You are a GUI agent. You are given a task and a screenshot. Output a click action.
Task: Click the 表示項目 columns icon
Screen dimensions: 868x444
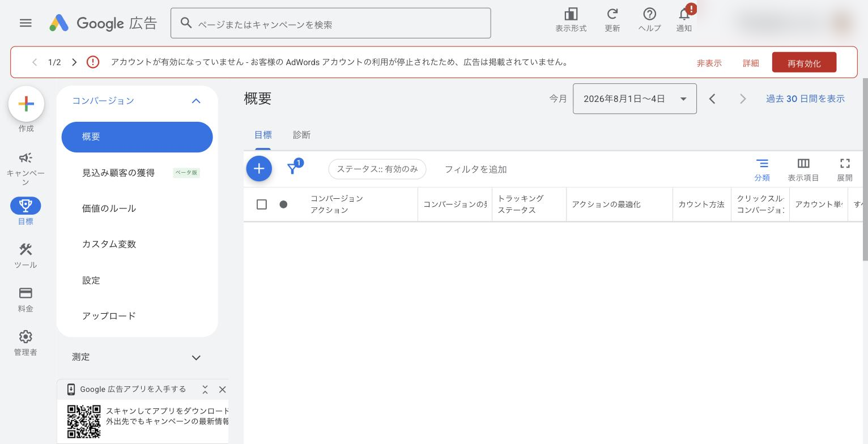click(x=803, y=169)
